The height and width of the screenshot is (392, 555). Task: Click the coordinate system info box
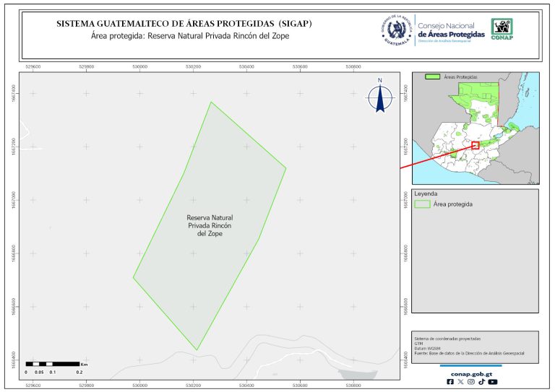[x=475, y=346]
